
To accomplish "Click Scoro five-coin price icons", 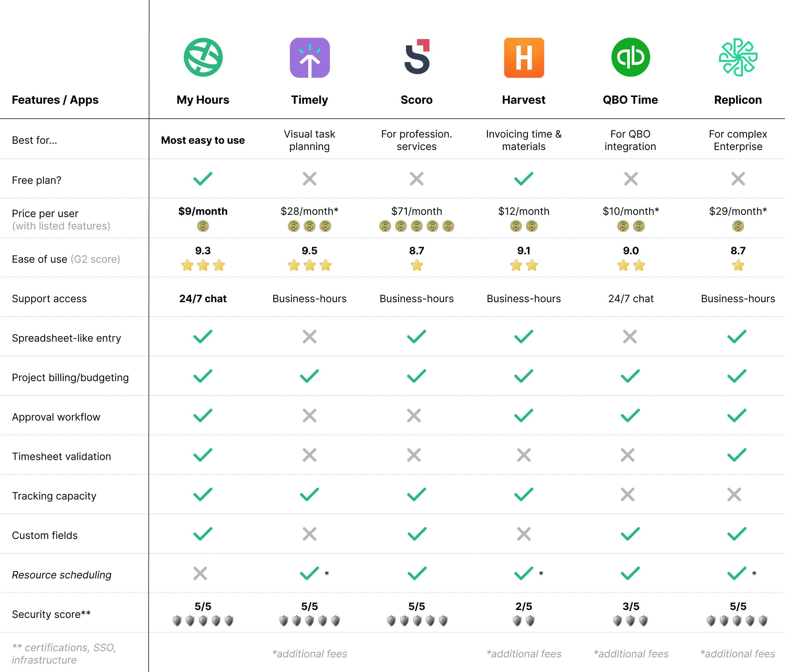I will [417, 226].
